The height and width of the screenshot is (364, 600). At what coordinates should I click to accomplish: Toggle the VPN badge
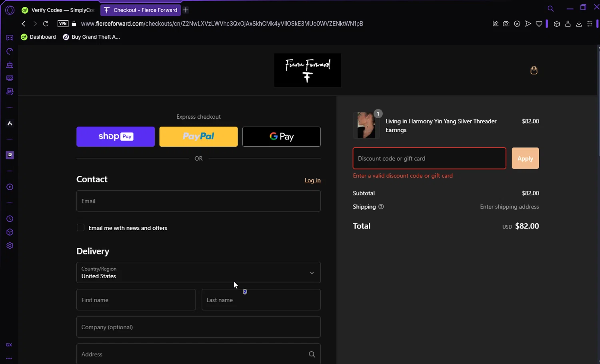click(63, 24)
